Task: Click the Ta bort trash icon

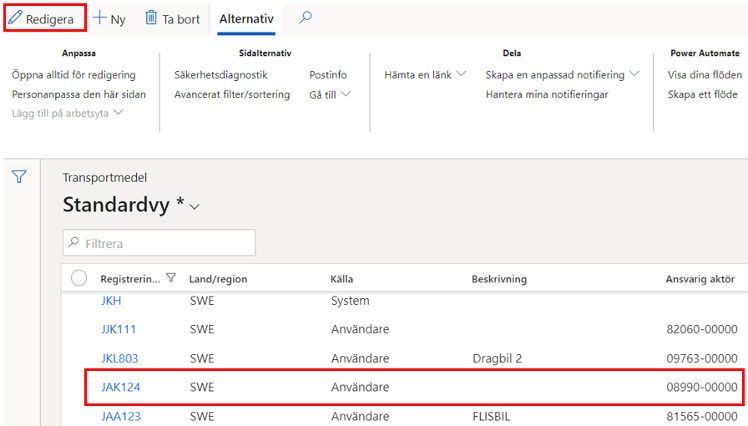Action: (151, 18)
